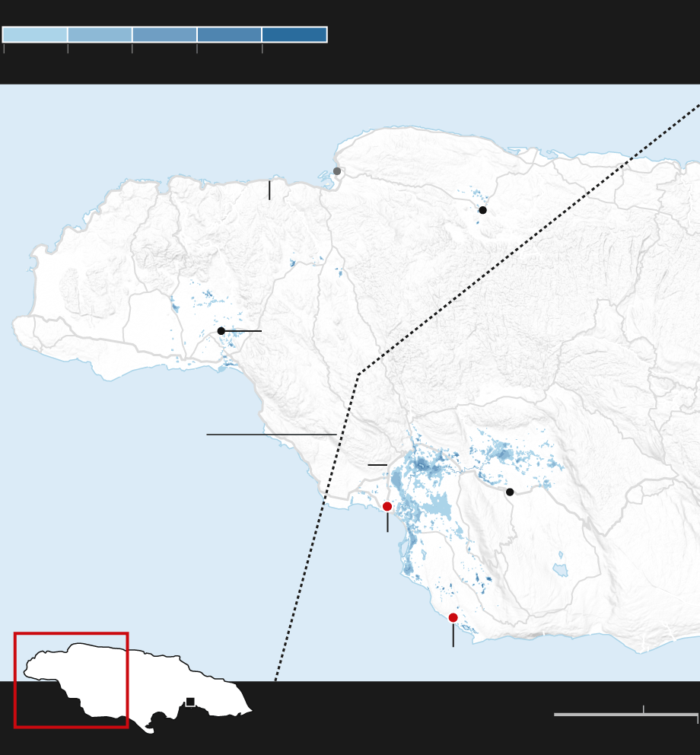Click the lower red dot on the south coast
Screen dimensions: 700x755
(x=453, y=617)
